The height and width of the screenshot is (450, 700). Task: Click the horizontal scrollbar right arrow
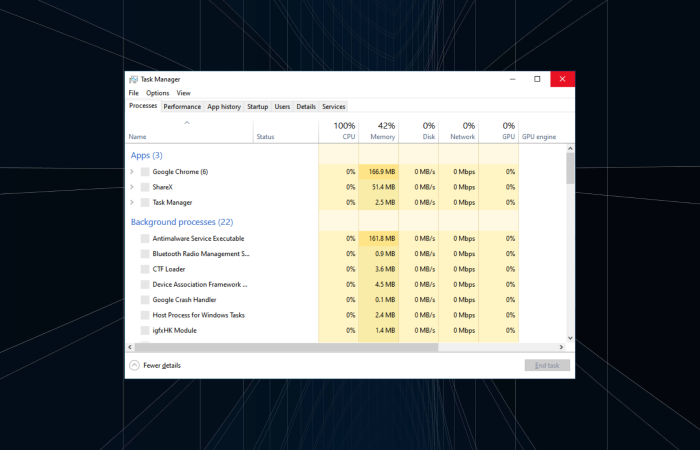(562, 347)
